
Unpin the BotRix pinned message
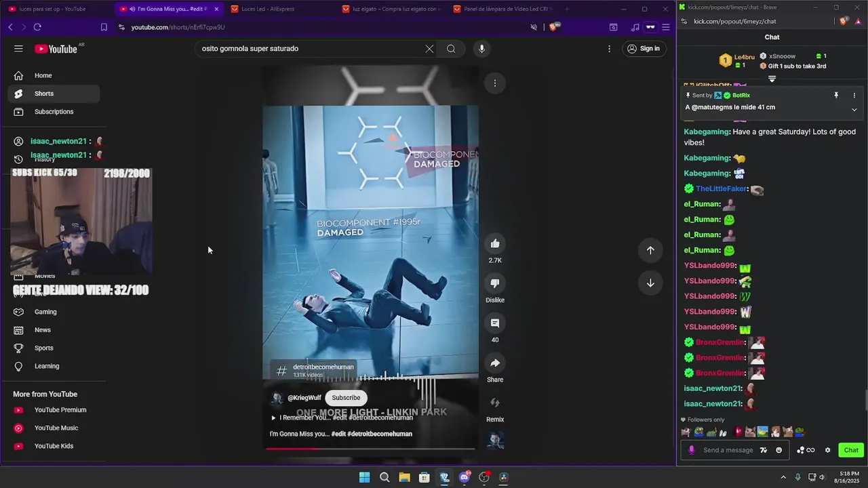point(836,96)
